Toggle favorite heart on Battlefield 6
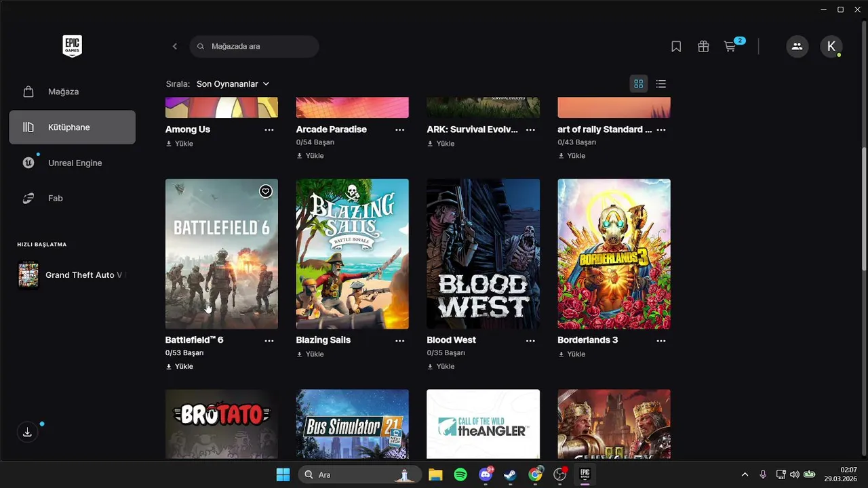 coord(266,191)
